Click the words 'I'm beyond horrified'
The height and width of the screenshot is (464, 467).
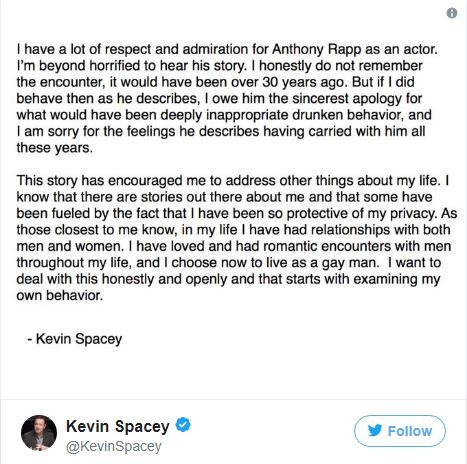pyautogui.click(x=78, y=66)
